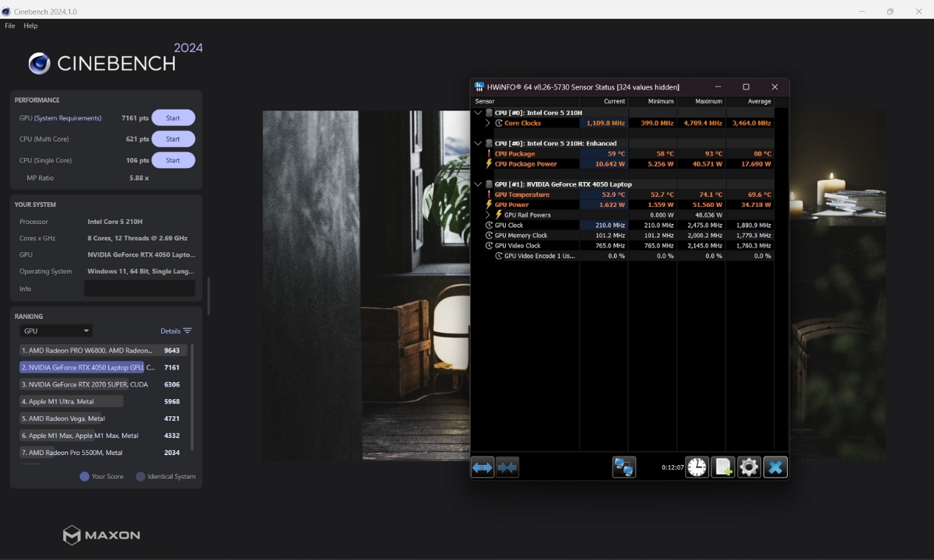
Task: Start the CPU (Multi Core) test
Action: 173,139
